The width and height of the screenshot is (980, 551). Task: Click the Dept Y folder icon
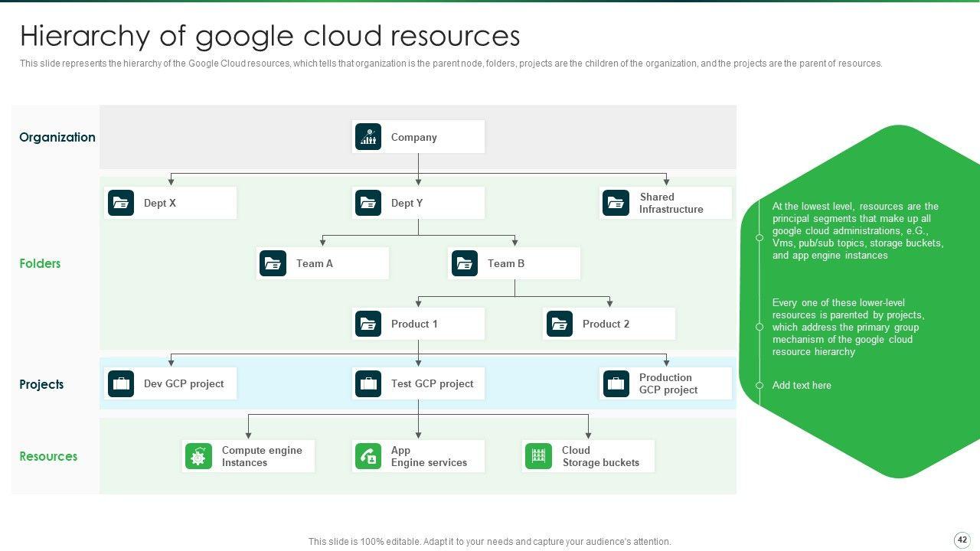coord(368,203)
